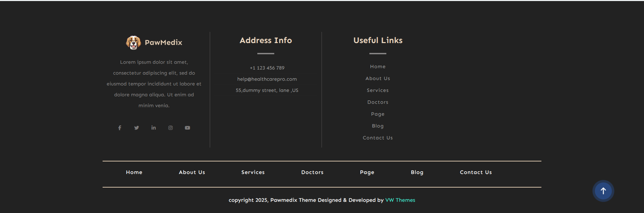Click the scroll-to-top arrow button

[603, 191]
